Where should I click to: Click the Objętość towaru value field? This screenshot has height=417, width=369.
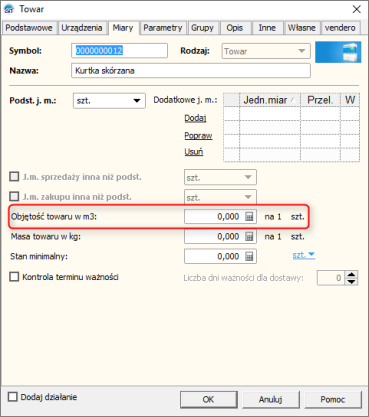[220, 217]
